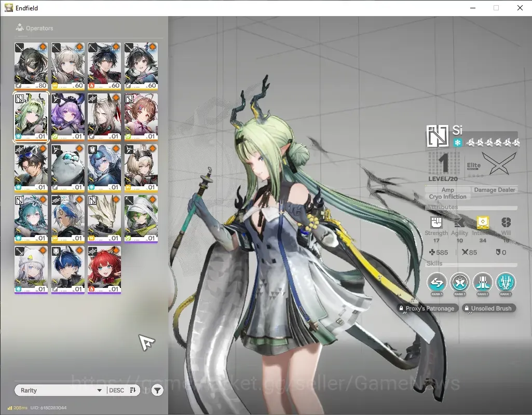Image resolution: width=532 pixels, height=415 pixels.
Task: Minimize the Endfield window
Action: [x=473, y=8]
